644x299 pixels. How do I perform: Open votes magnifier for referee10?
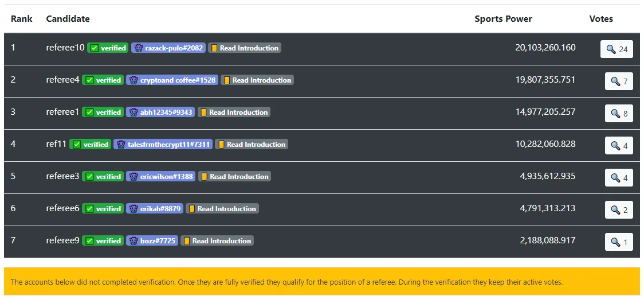(616, 49)
